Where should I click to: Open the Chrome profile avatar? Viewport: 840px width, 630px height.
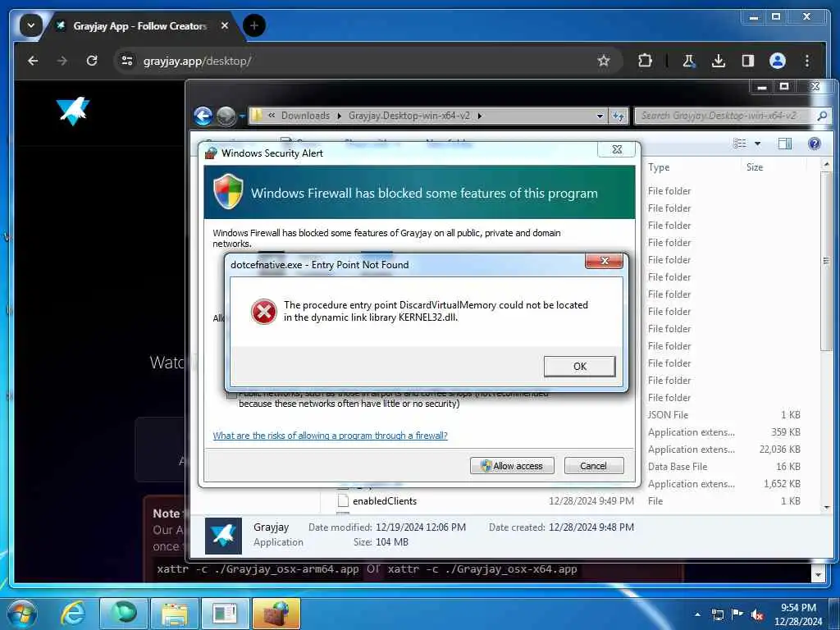click(778, 61)
